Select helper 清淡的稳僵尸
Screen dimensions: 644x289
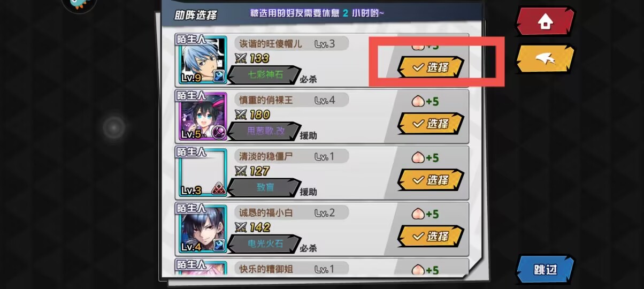pos(431,180)
